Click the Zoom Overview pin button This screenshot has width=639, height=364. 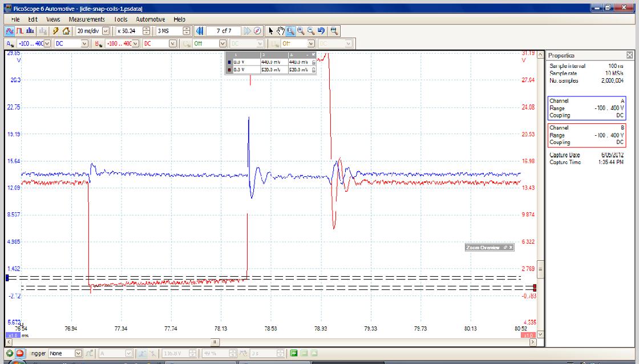click(505, 248)
